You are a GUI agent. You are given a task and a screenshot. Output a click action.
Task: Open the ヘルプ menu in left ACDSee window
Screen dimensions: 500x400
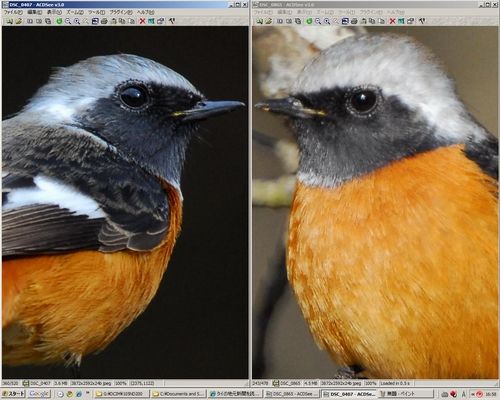coord(146,12)
